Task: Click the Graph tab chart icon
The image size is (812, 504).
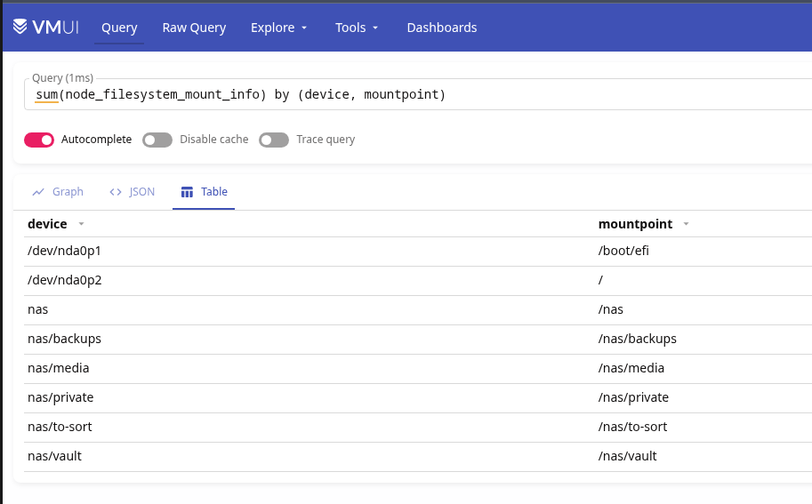Action: point(38,192)
